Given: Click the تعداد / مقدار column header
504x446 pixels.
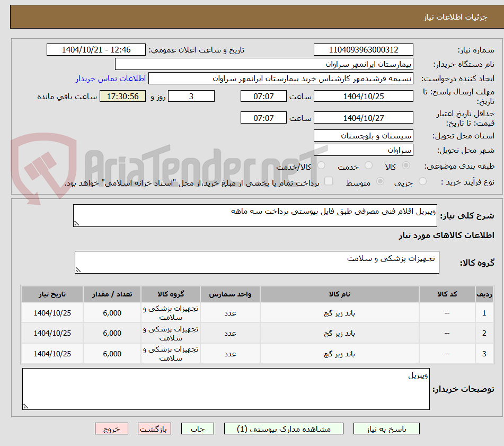Looking at the screenshot, I should tap(112, 294).
